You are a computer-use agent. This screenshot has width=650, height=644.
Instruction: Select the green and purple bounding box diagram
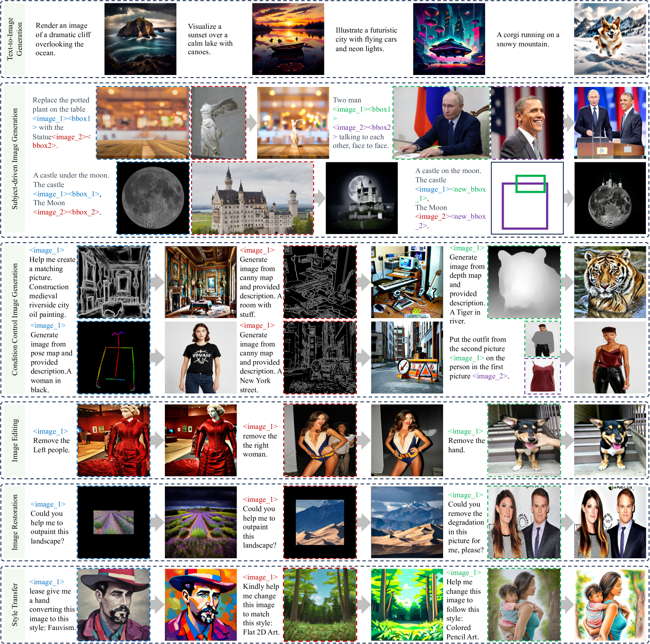pos(527,198)
